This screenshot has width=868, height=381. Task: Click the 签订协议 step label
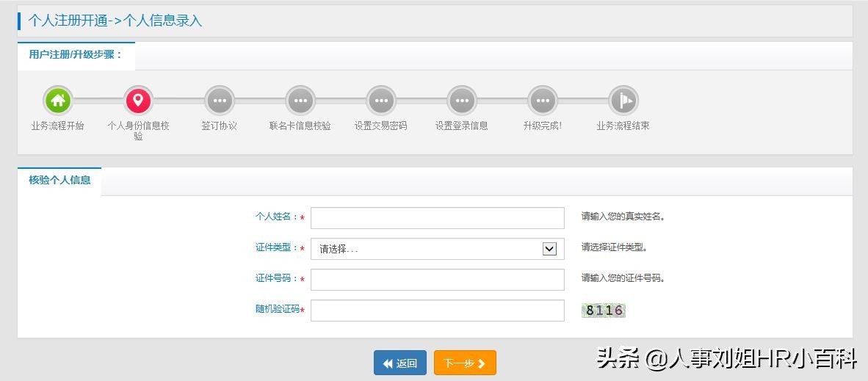click(x=220, y=126)
